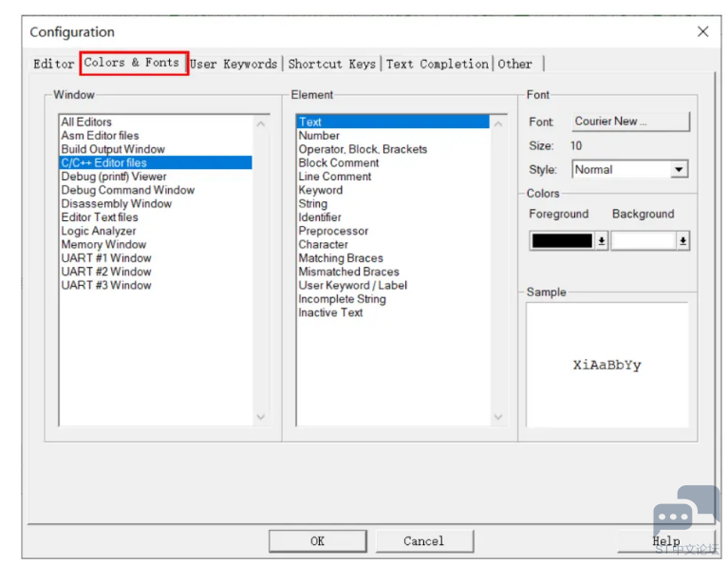Click Window list scroll down arrow

[x=261, y=417]
